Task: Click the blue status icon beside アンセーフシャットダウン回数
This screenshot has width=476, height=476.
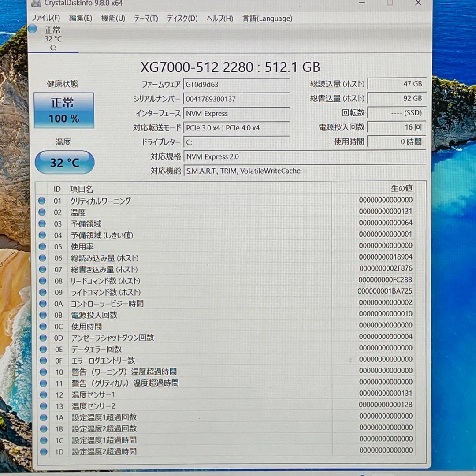Action: coord(42,338)
